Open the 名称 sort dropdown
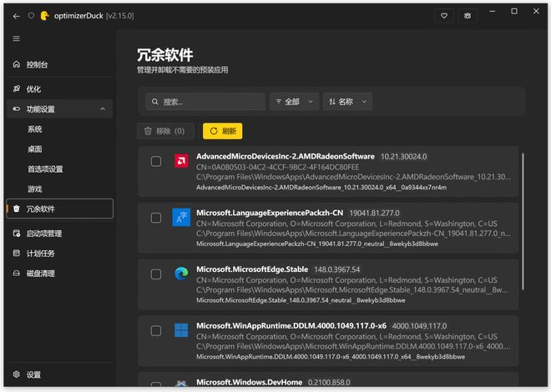Viewport: 551px width, 392px height. pos(348,102)
